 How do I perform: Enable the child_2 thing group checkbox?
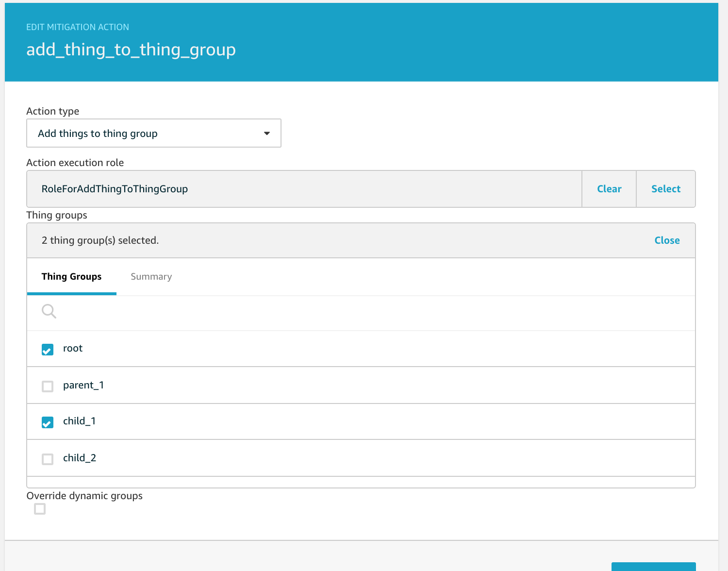(x=48, y=459)
